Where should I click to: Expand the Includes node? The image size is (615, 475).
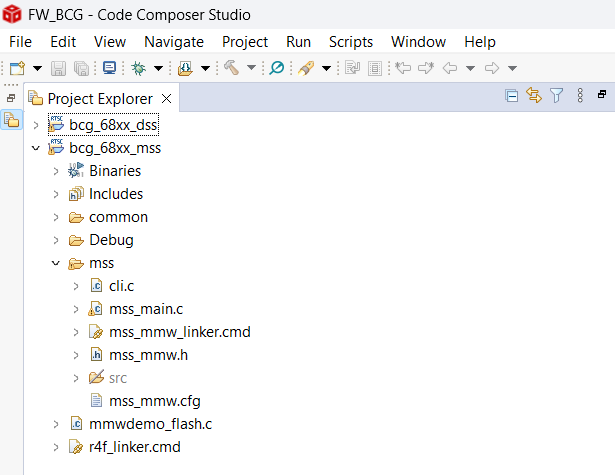point(56,195)
